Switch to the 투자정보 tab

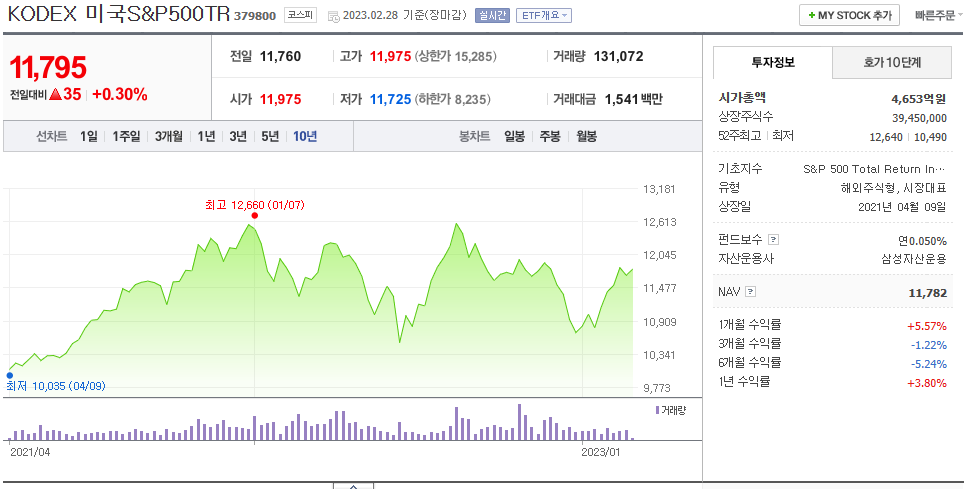(x=773, y=62)
